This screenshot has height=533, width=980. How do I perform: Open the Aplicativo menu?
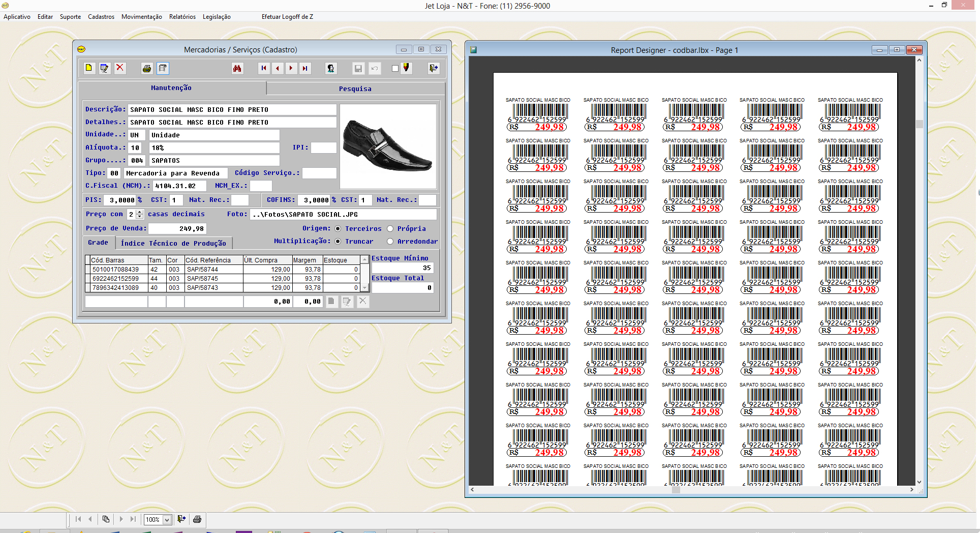tap(17, 17)
